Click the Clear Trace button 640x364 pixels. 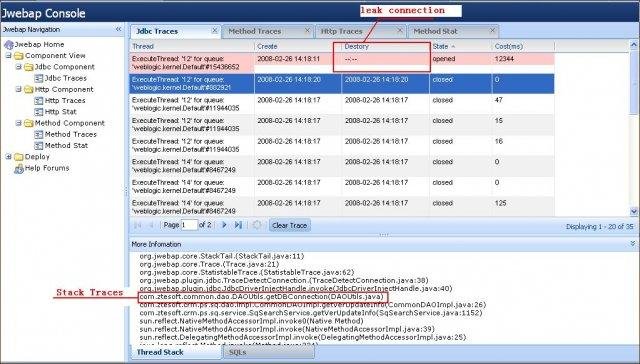289,225
